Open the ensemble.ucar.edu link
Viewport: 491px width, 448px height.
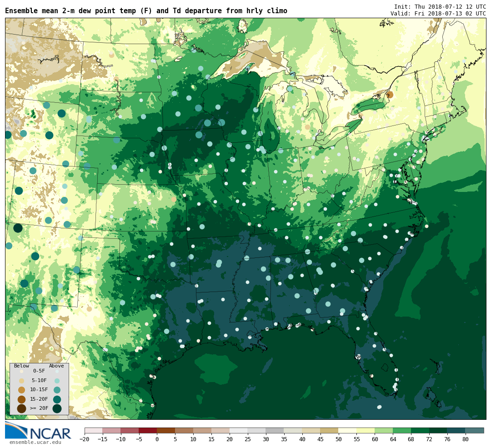[35, 442]
